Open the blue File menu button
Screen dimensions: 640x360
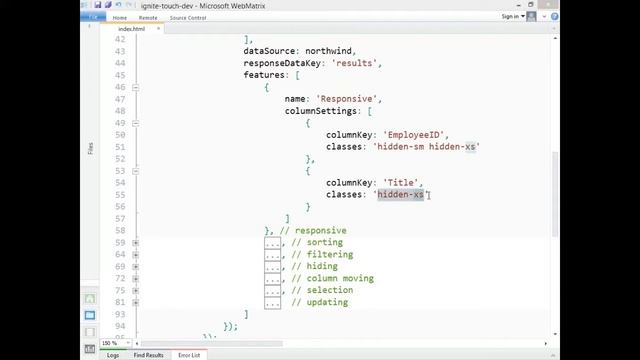93,17
